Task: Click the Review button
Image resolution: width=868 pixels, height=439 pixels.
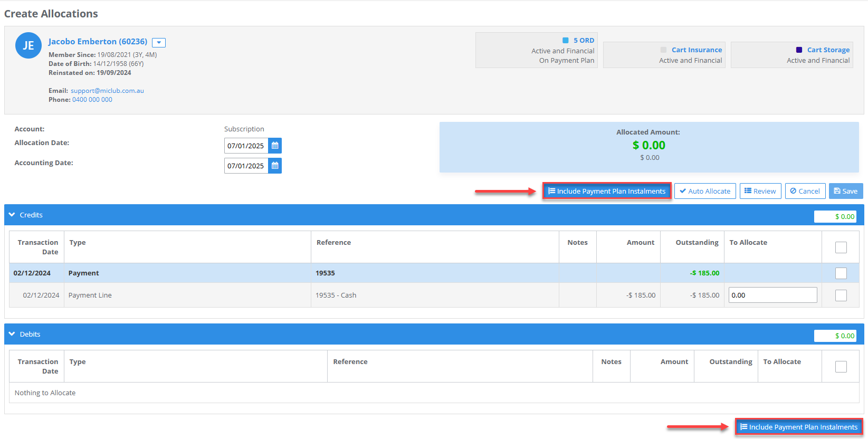Action: tap(760, 191)
